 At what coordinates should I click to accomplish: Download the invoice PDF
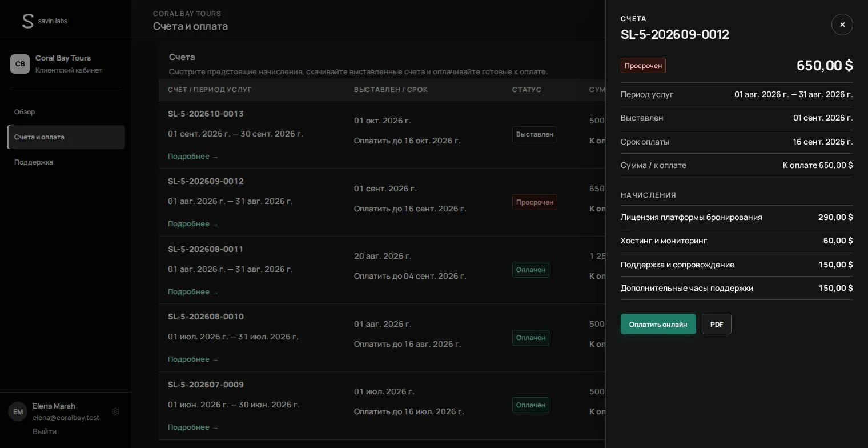tap(716, 324)
